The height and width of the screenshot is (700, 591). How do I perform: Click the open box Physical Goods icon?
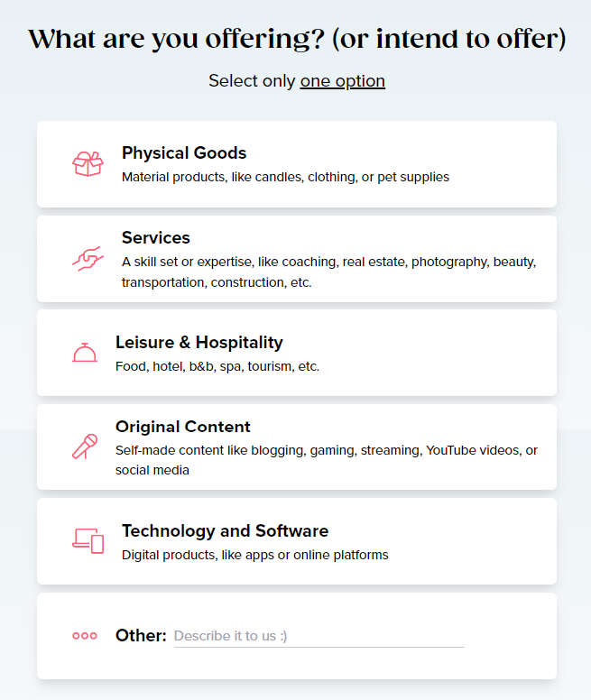click(x=88, y=164)
